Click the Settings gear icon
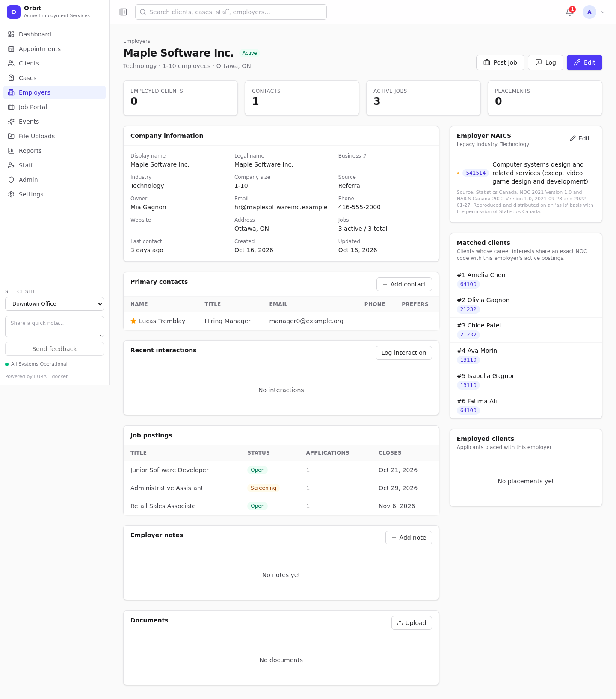Image resolution: width=616 pixels, height=699 pixels. (x=11, y=194)
